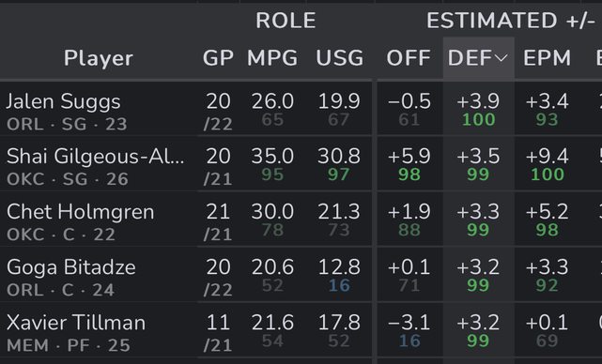Sort by the EPM column header
This screenshot has height=364, width=602.
(548, 58)
